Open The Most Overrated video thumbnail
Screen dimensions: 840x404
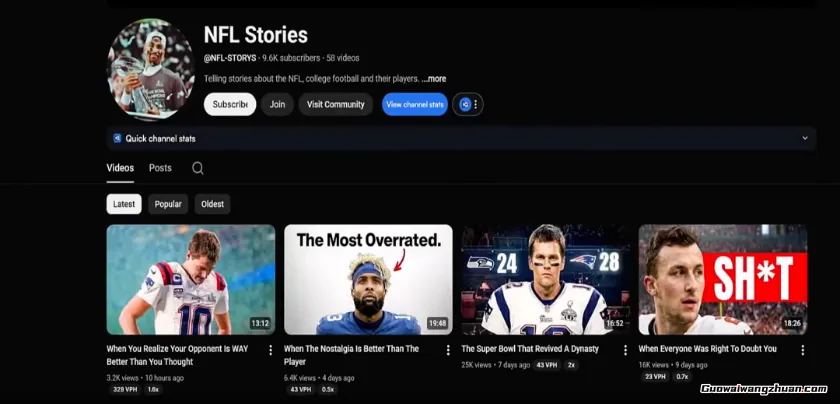point(368,279)
